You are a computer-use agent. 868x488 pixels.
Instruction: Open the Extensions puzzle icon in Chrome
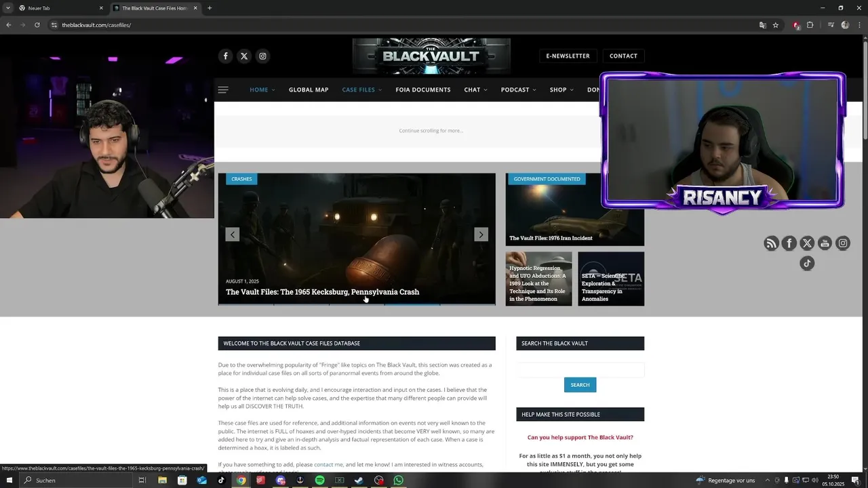[810, 25]
